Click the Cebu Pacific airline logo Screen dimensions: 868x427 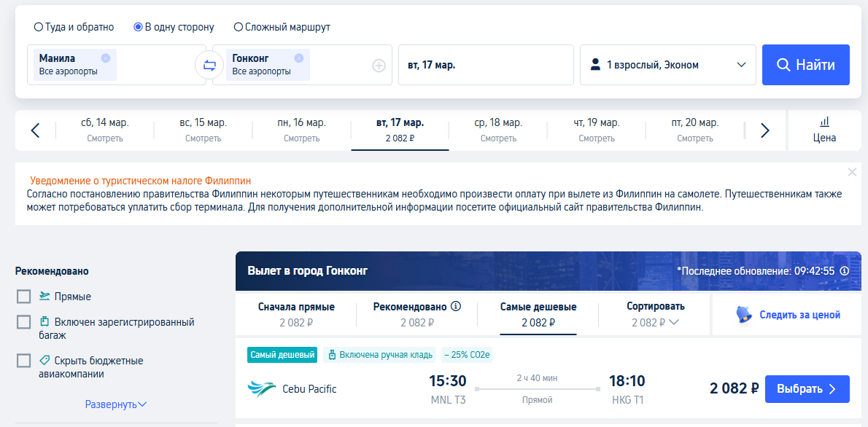pyautogui.click(x=262, y=389)
